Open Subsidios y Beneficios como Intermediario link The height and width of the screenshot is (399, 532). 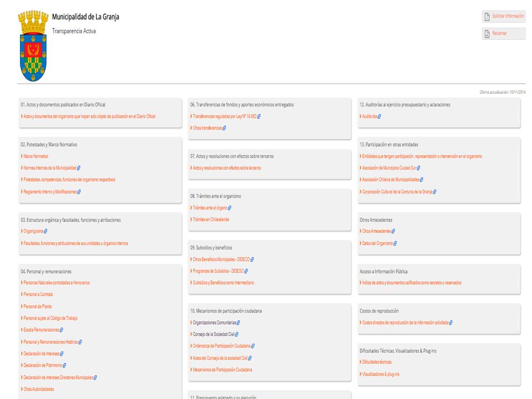(223, 283)
